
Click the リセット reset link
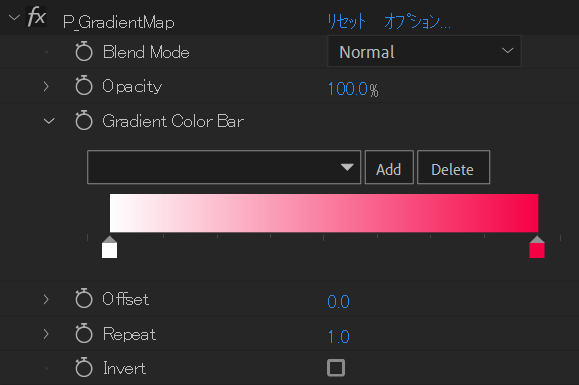coord(346,22)
